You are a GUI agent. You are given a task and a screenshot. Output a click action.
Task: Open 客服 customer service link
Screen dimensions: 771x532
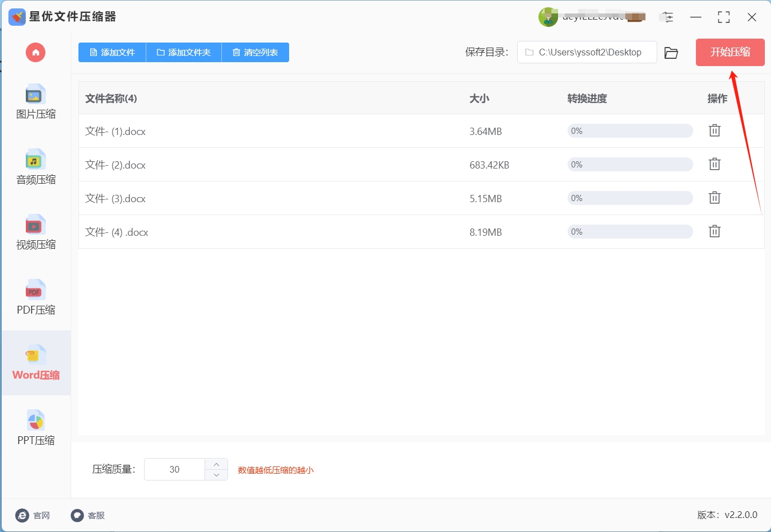(88, 515)
